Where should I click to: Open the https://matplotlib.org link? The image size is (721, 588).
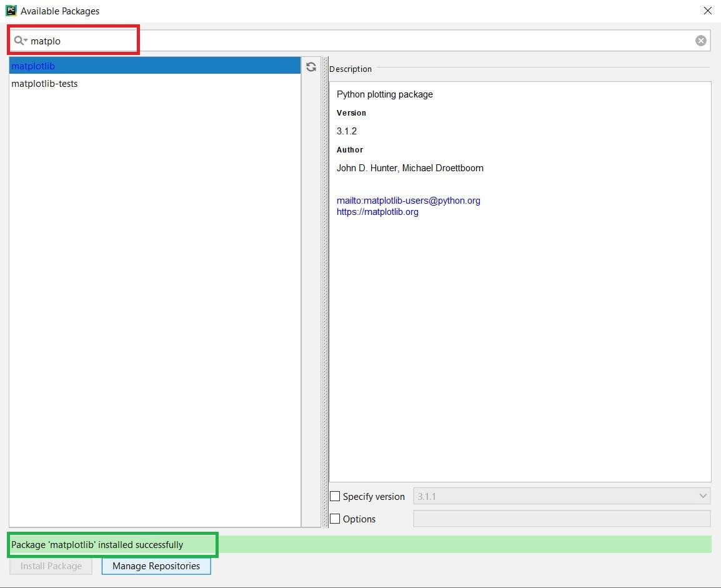pyautogui.click(x=377, y=212)
